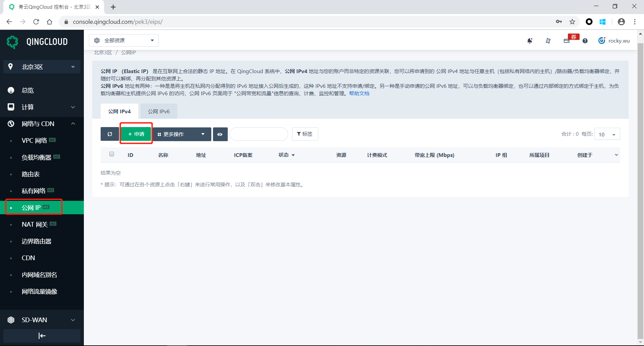The image size is (644, 346).
Task: Tick the select-all checkbox in table header
Action: [x=112, y=154]
